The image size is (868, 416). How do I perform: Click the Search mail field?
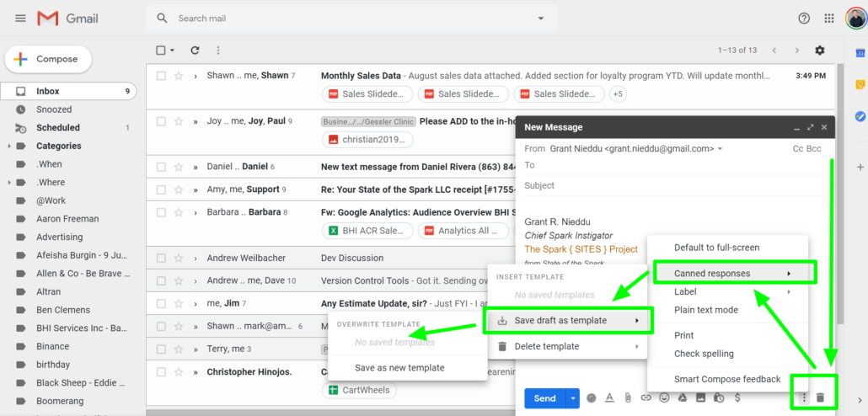351,19
